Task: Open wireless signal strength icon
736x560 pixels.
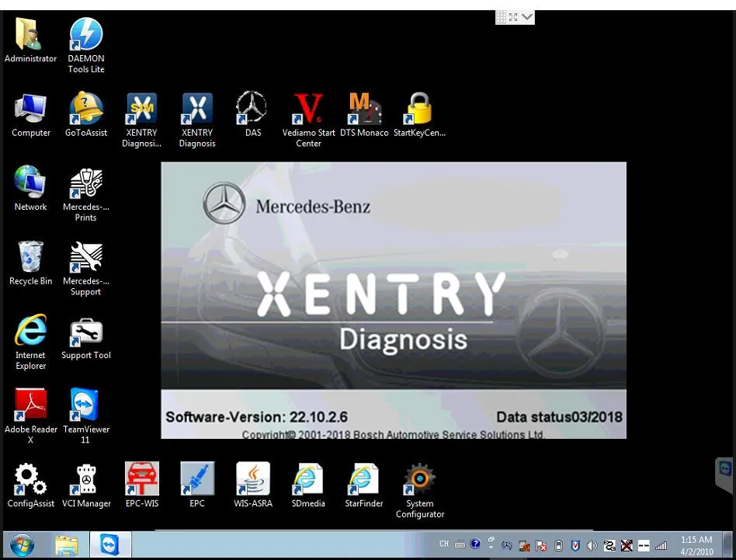Action: (661, 545)
